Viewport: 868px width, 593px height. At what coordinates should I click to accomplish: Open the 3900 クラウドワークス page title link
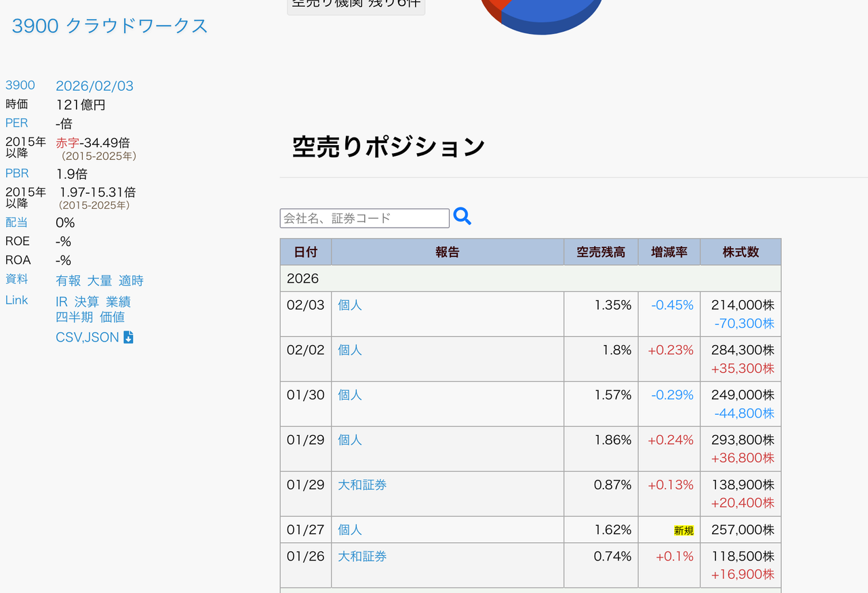(x=108, y=26)
